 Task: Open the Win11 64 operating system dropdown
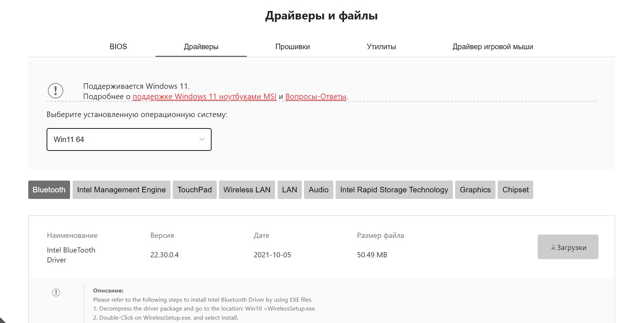coord(129,139)
